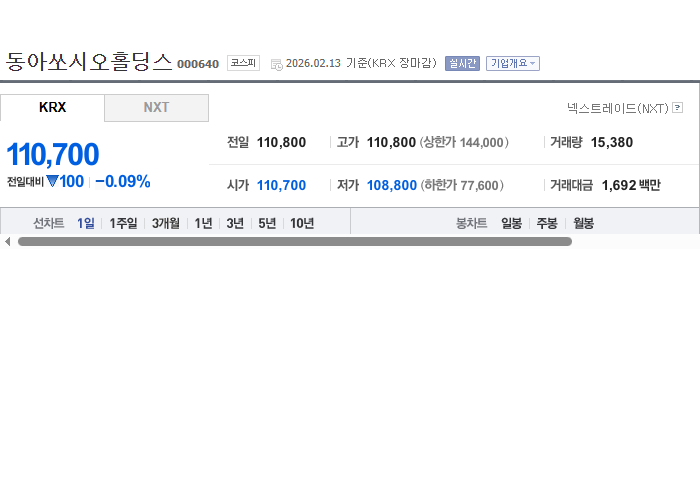This screenshot has height=490, width=700.
Task: Click the 코스피 market badge
Action: 243,63
